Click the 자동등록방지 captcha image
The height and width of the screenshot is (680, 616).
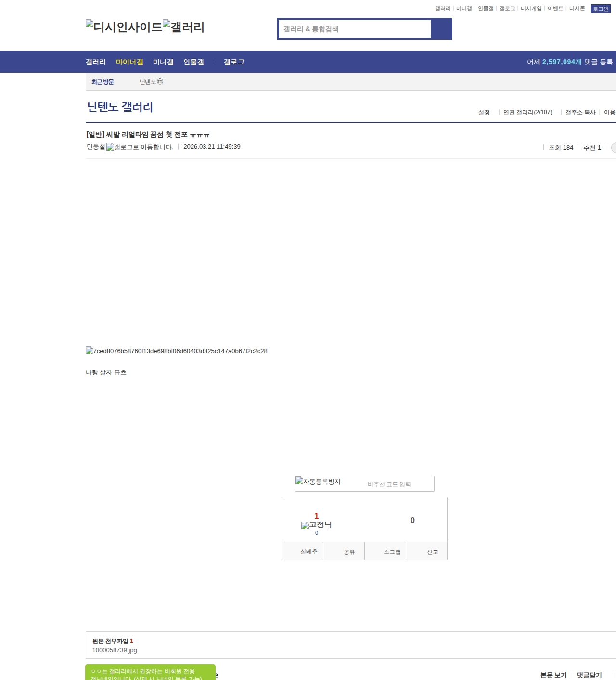coord(318,482)
